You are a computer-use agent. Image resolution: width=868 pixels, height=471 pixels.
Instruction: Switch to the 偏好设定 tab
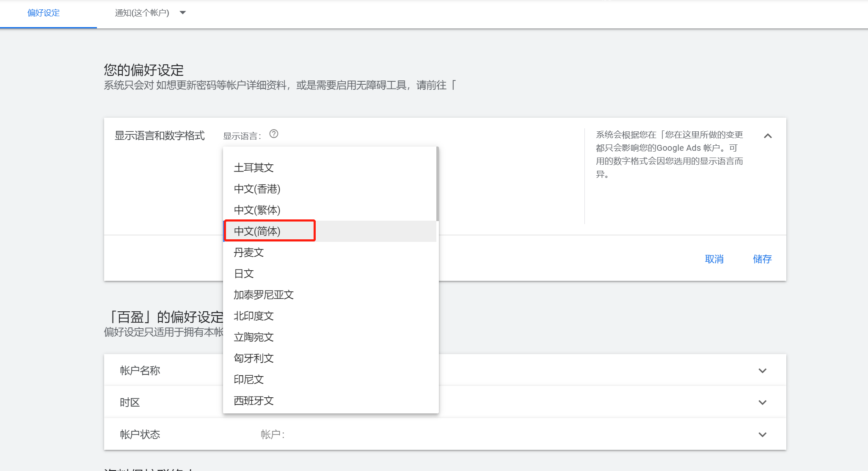[43, 13]
